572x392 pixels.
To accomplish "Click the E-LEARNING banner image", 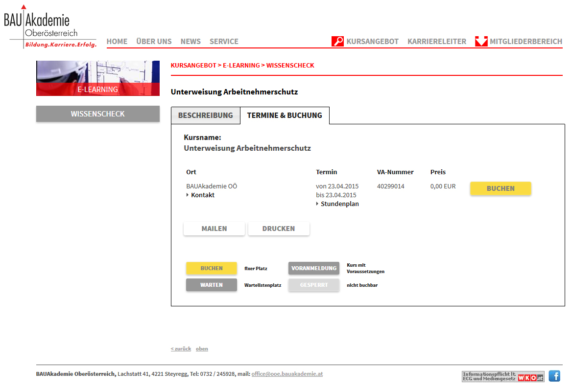I will tap(98, 78).
